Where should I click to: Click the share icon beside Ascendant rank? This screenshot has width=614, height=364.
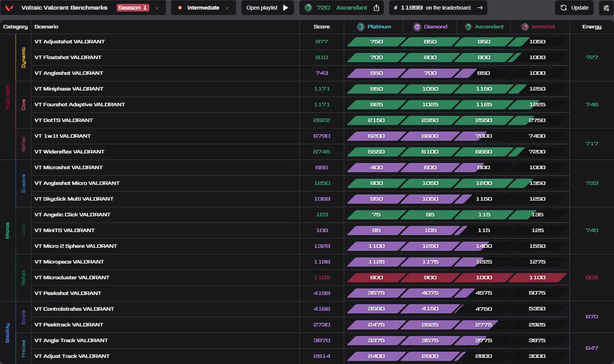pyautogui.click(x=377, y=8)
